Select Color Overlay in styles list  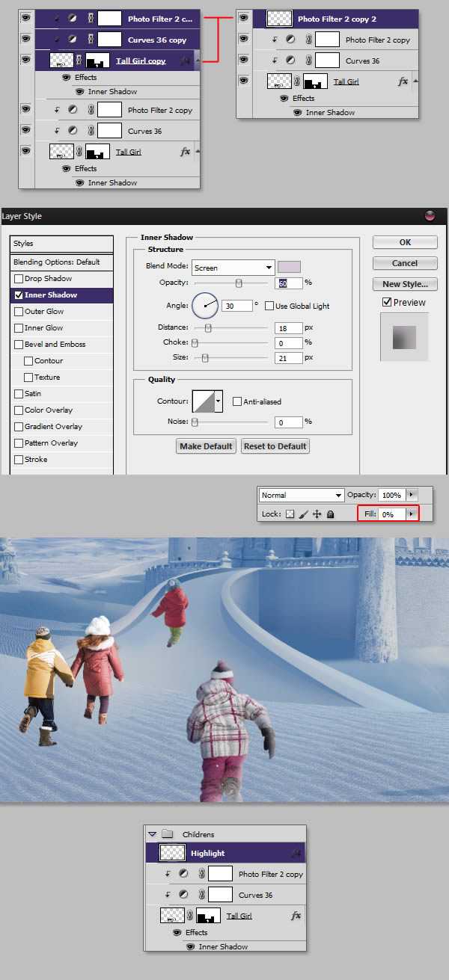(62, 410)
